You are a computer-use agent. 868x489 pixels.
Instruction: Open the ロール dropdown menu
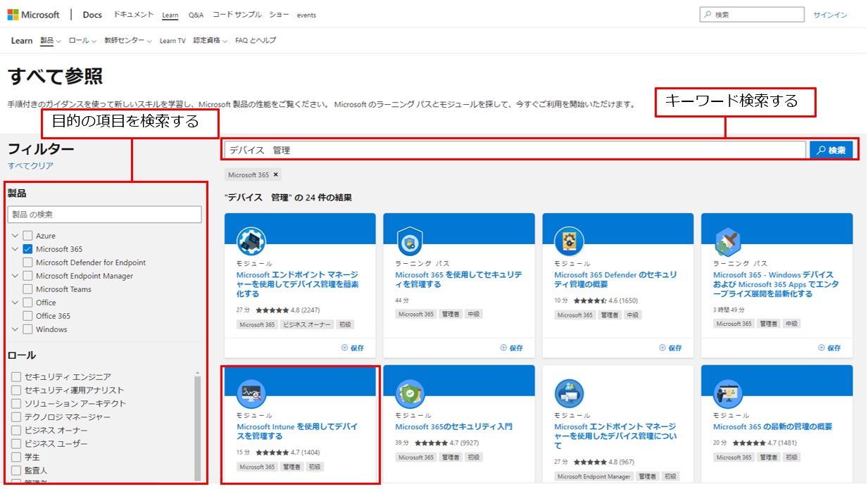click(x=82, y=41)
